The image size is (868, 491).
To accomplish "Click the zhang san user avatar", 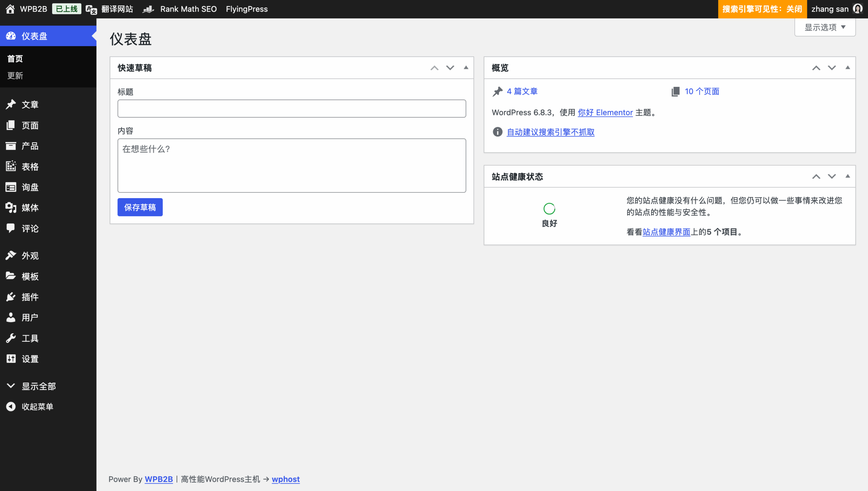I will coord(857,9).
